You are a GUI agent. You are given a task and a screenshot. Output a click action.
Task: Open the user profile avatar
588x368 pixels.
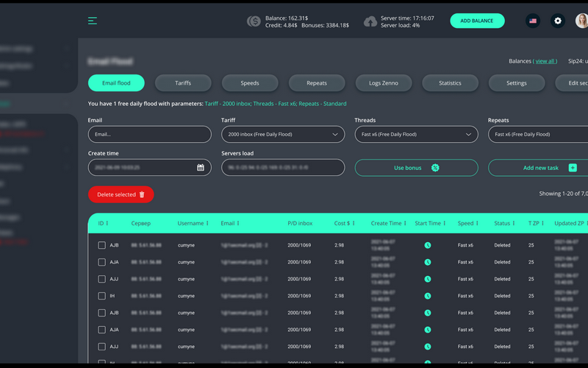point(581,21)
